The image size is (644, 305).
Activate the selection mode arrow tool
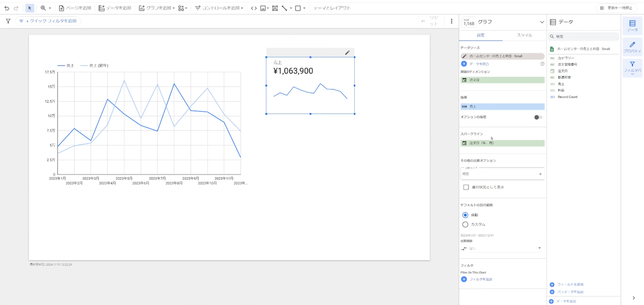click(x=30, y=8)
